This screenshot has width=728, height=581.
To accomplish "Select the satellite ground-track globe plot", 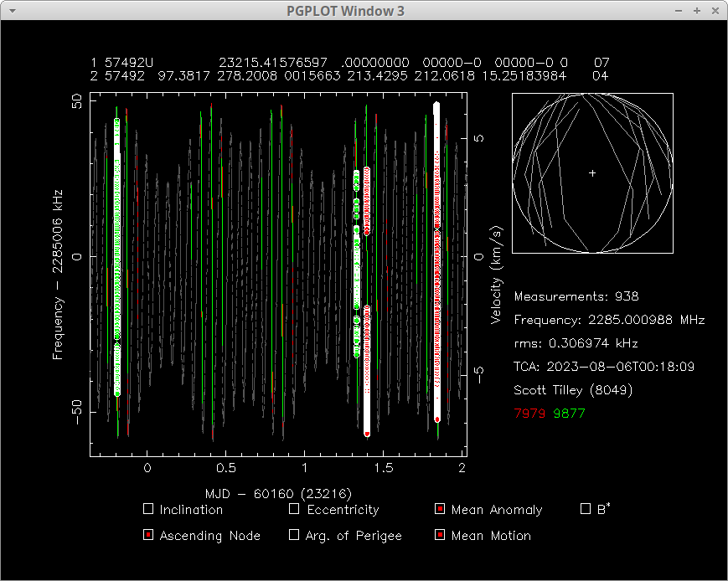I will coord(592,173).
